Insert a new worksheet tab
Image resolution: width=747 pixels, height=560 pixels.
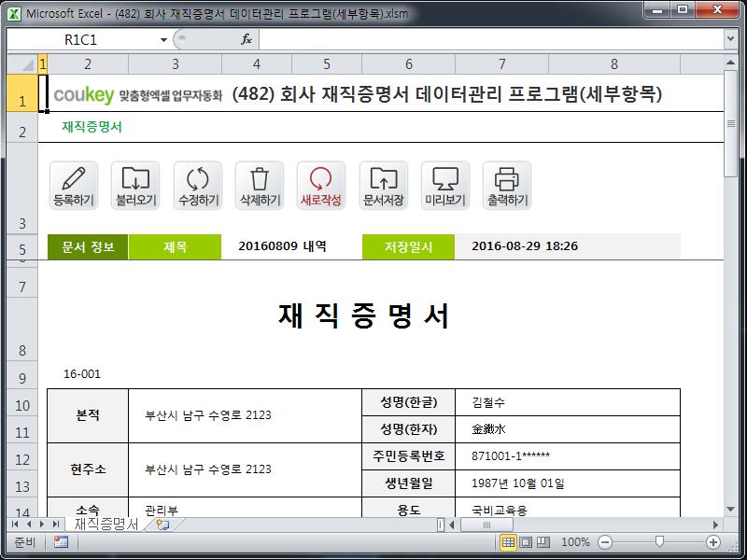click(x=162, y=525)
